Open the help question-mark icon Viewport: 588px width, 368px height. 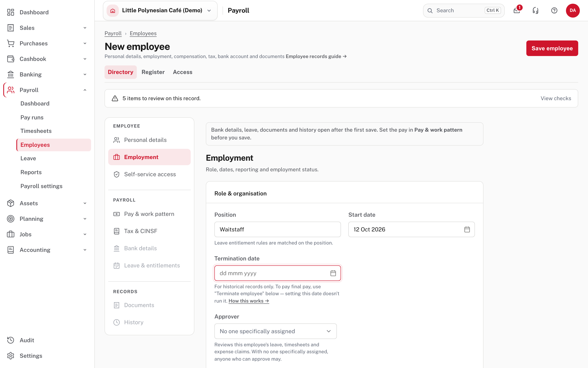(554, 10)
